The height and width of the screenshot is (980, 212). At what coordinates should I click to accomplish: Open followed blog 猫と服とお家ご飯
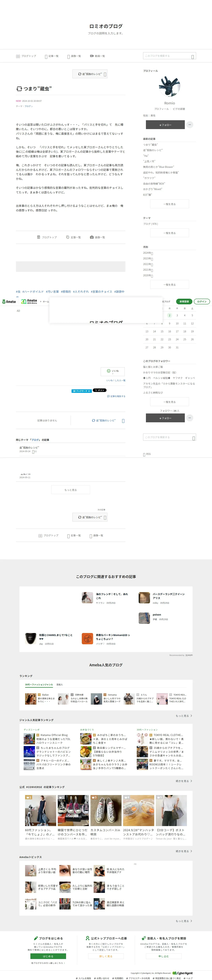(153, 367)
